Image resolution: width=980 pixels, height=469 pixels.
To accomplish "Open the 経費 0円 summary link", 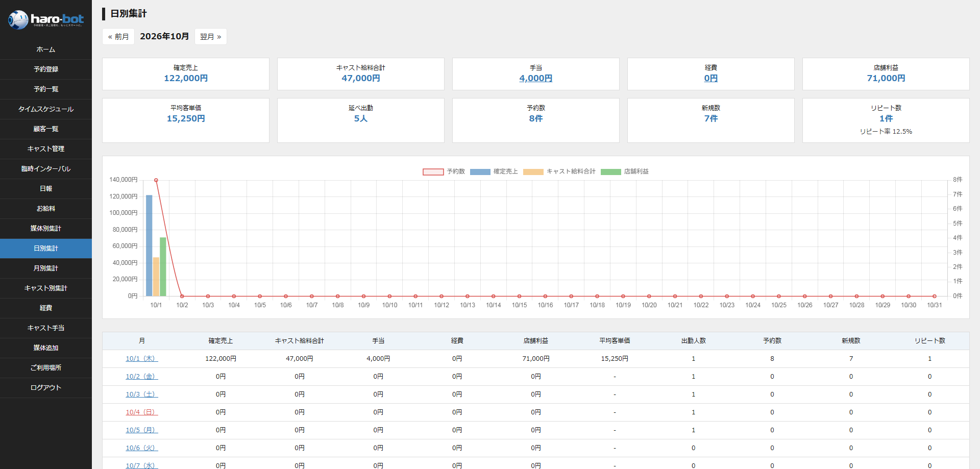I will [710, 78].
